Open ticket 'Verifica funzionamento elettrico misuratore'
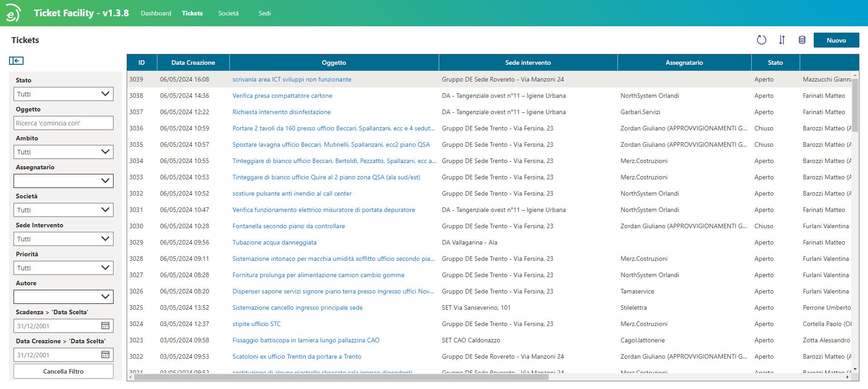 click(324, 210)
